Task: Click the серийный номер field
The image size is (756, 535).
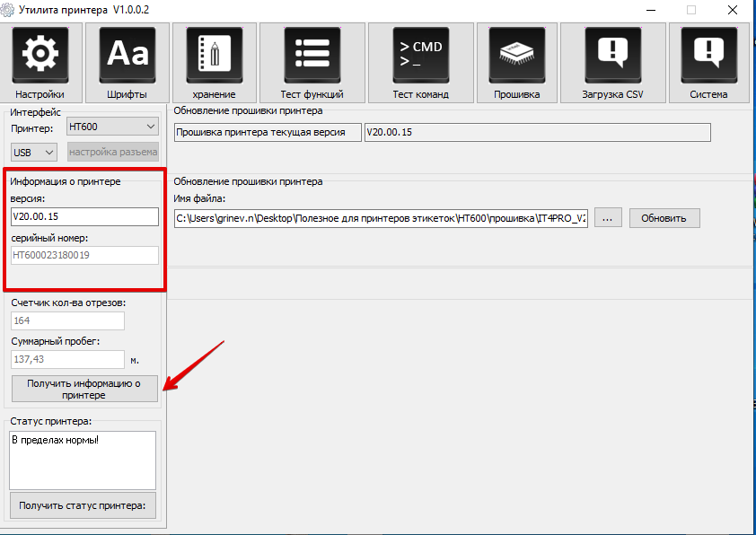Action: click(84, 256)
